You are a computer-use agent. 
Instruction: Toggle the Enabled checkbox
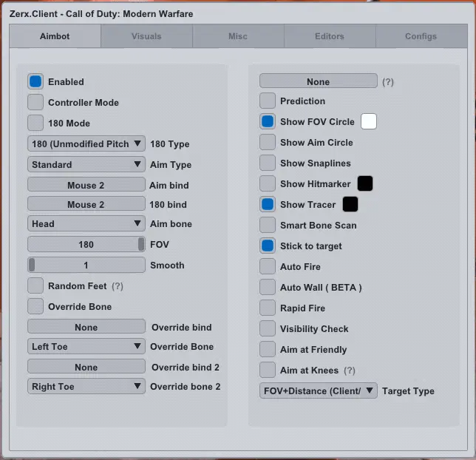35,81
